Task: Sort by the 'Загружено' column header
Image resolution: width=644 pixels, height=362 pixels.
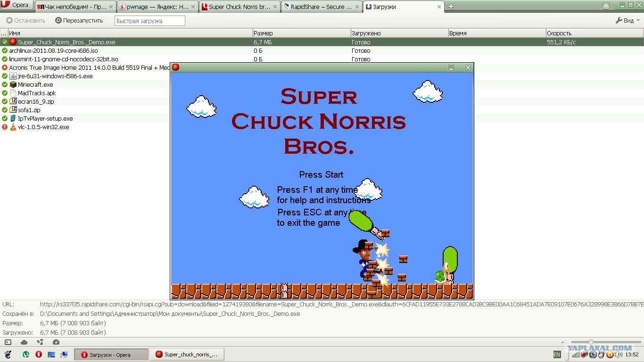Action: tap(399, 33)
